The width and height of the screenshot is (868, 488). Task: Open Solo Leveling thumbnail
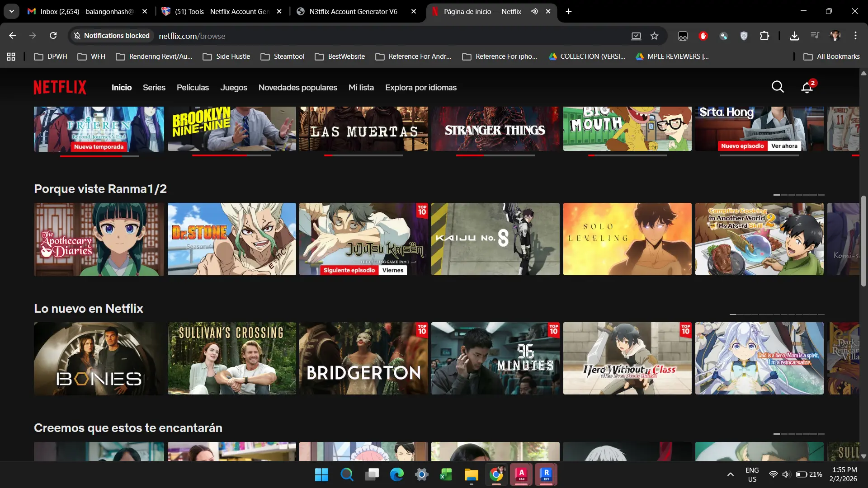pyautogui.click(x=627, y=239)
